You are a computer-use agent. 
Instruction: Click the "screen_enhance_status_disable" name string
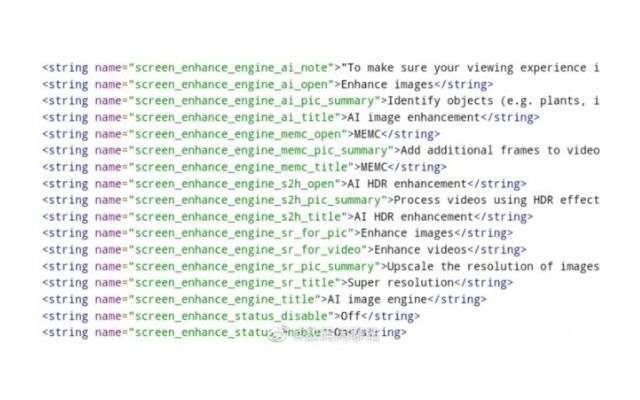[x=232, y=316]
